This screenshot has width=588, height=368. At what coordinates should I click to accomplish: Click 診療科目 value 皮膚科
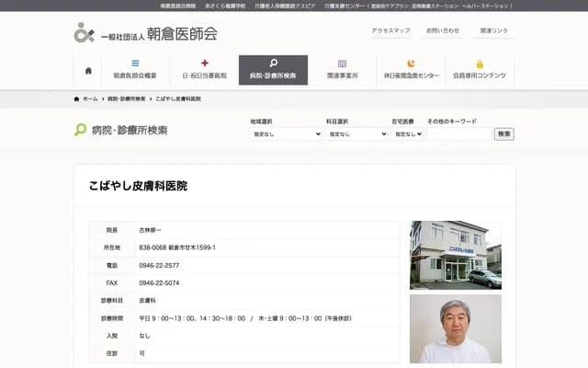(x=147, y=301)
